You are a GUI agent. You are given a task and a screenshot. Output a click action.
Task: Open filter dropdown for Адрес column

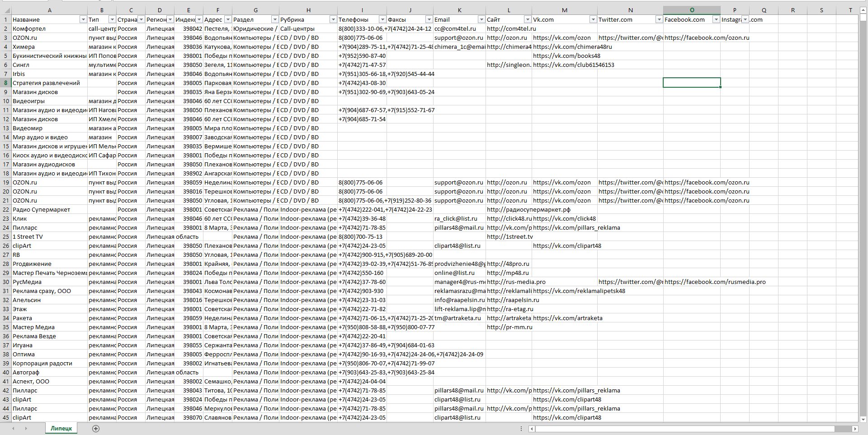pos(228,19)
